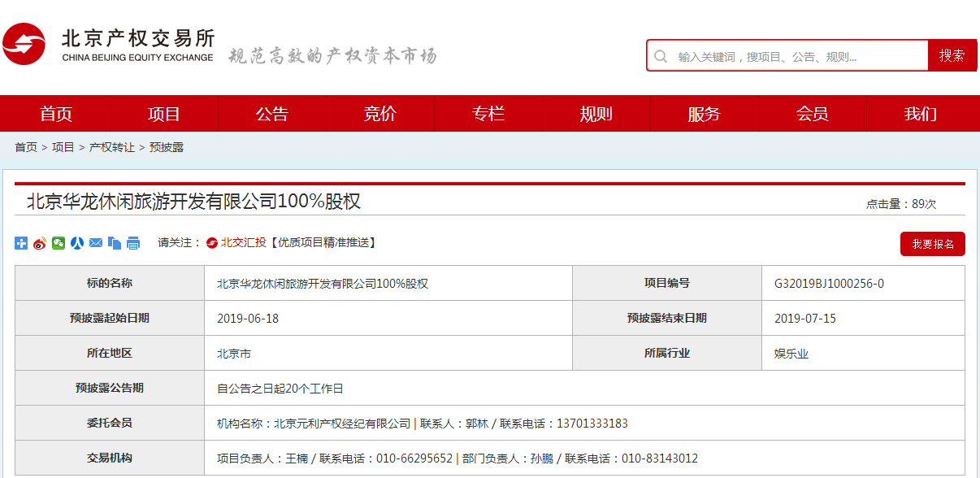Image resolution: width=980 pixels, height=478 pixels.
Task: Go to 产权转让 in the breadcrumb
Action: (x=112, y=147)
